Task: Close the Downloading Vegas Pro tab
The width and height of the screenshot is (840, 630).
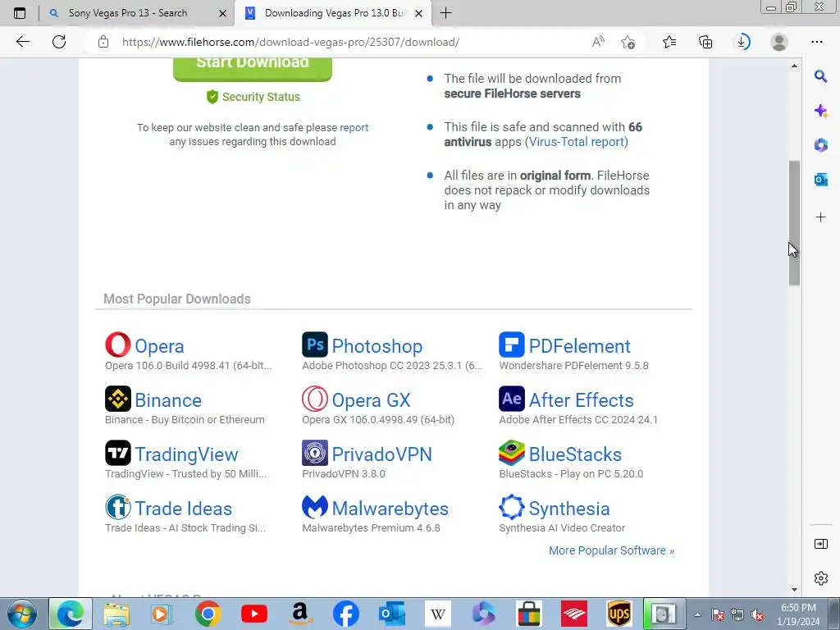Action: point(419,13)
